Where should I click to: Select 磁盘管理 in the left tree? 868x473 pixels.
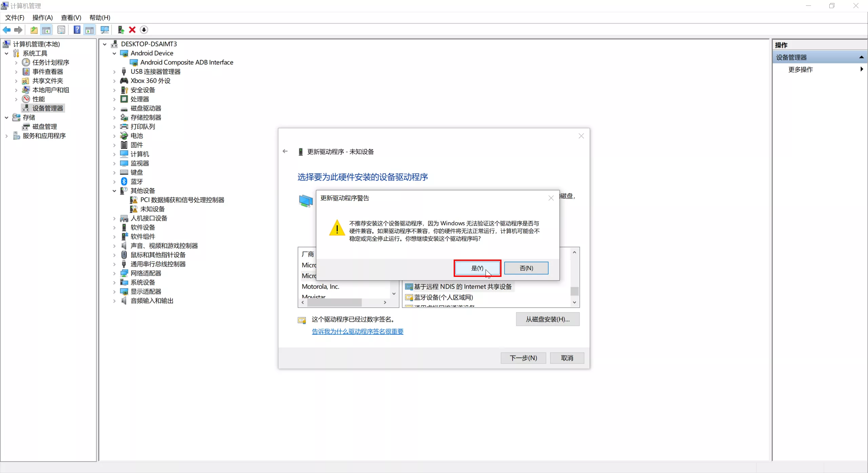tap(44, 127)
